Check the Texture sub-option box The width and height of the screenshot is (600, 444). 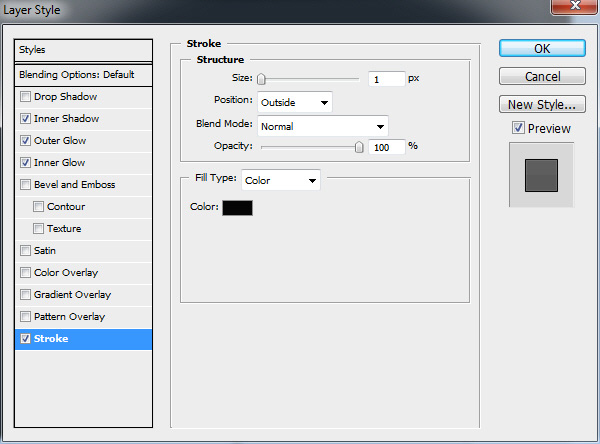[38, 229]
